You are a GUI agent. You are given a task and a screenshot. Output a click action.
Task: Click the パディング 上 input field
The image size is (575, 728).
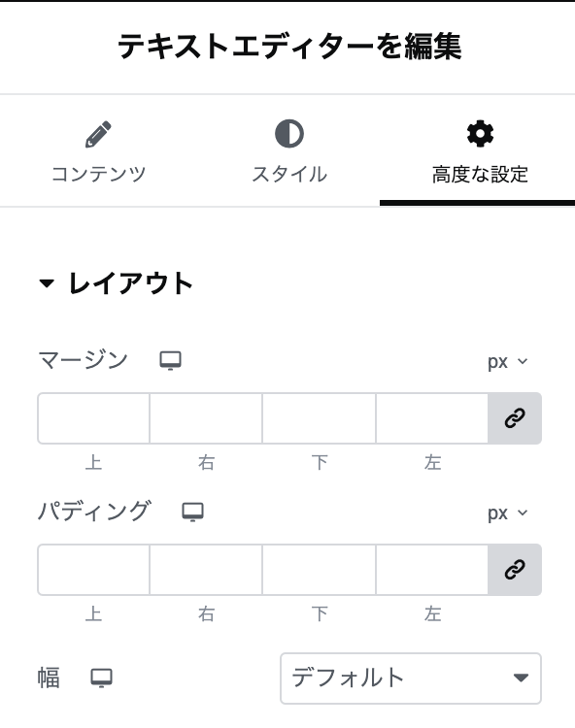pos(93,570)
